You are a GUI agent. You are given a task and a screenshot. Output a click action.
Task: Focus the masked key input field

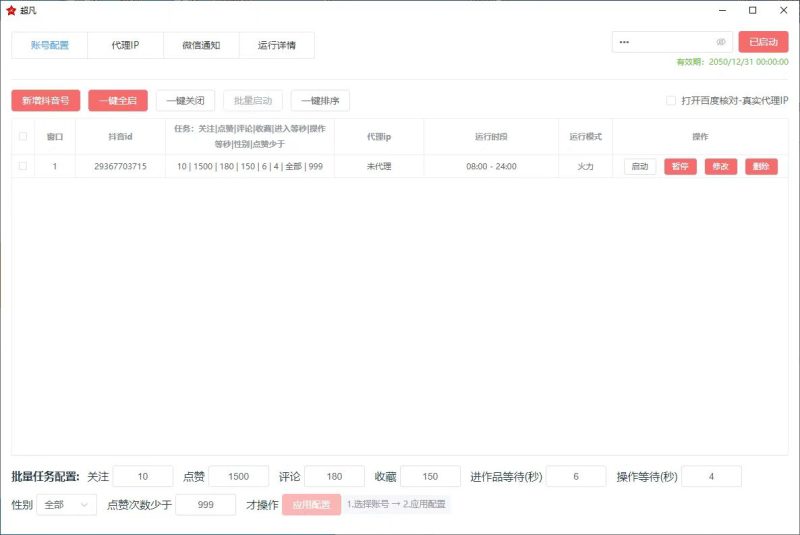point(672,42)
